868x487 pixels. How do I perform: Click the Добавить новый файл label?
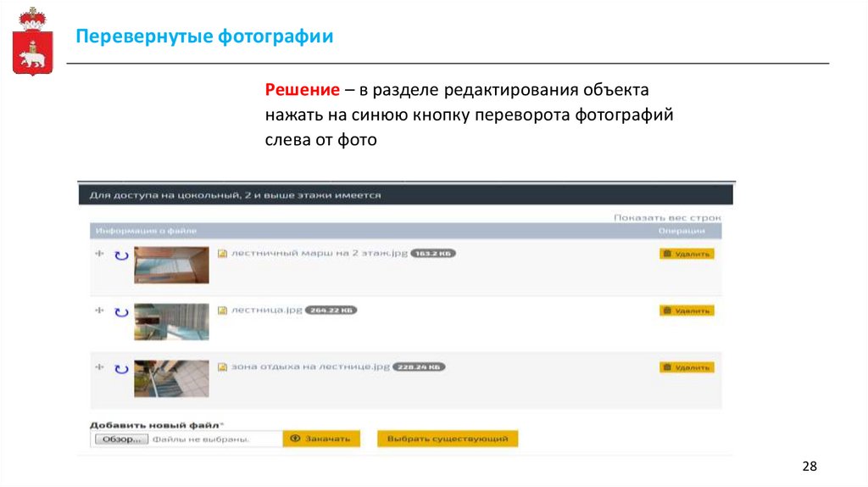157,425
